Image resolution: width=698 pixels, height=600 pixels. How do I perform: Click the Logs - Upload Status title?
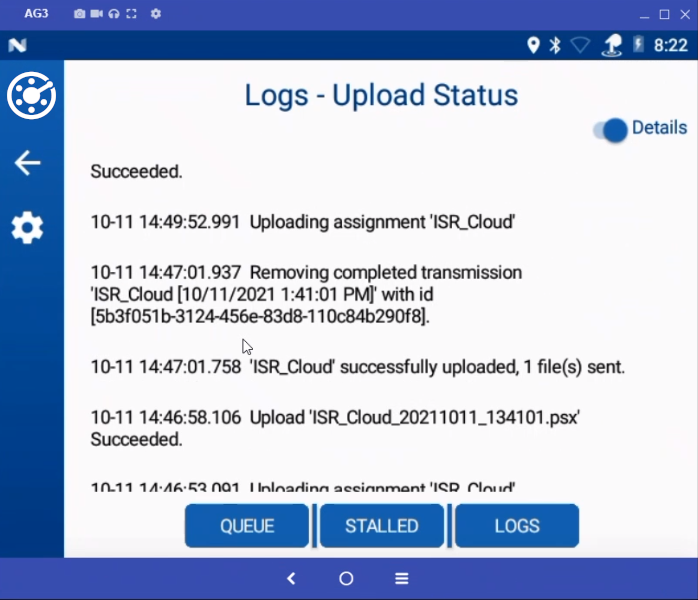click(x=381, y=95)
